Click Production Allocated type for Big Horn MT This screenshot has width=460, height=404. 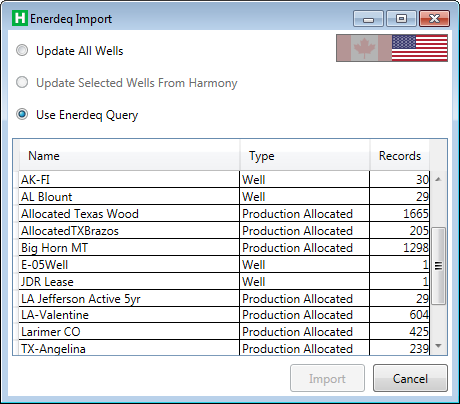tap(305, 247)
